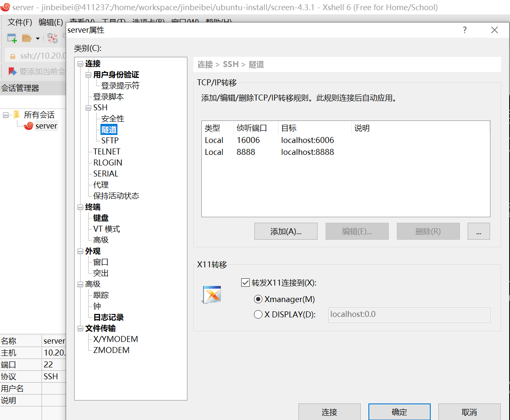Click the 类型 column header

(213, 128)
